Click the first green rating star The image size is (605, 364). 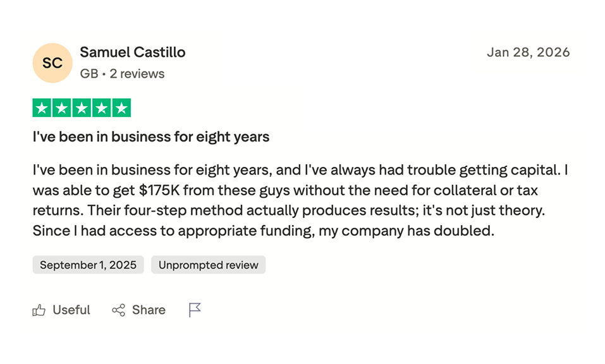click(42, 108)
